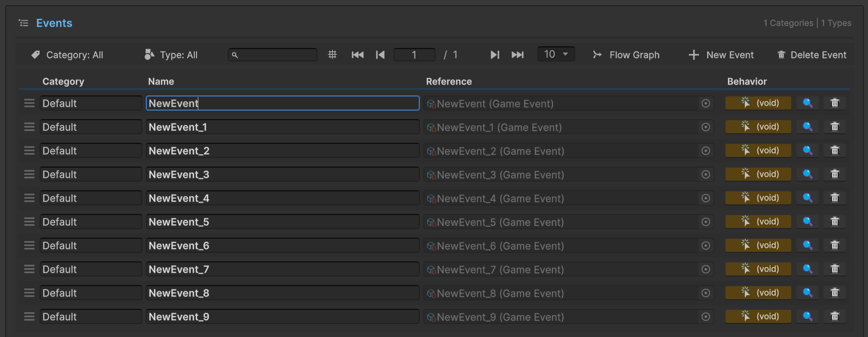Open the Category: All filter

pyautogui.click(x=67, y=55)
